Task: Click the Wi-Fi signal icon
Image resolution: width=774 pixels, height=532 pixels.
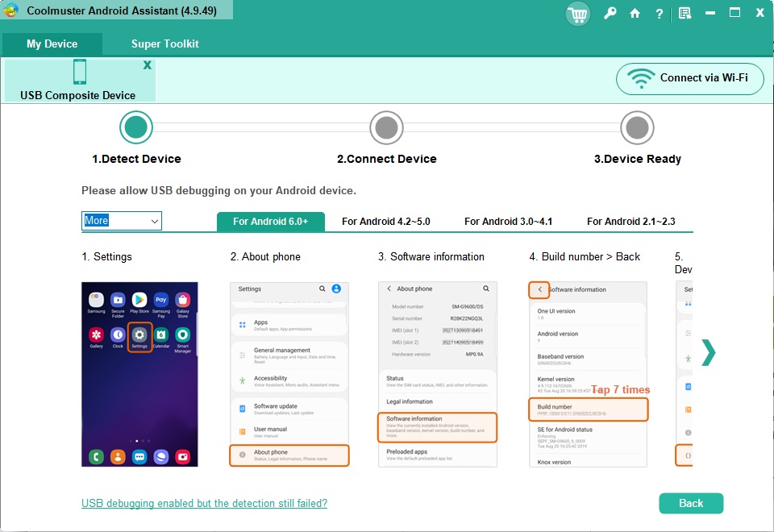Action: [641, 78]
